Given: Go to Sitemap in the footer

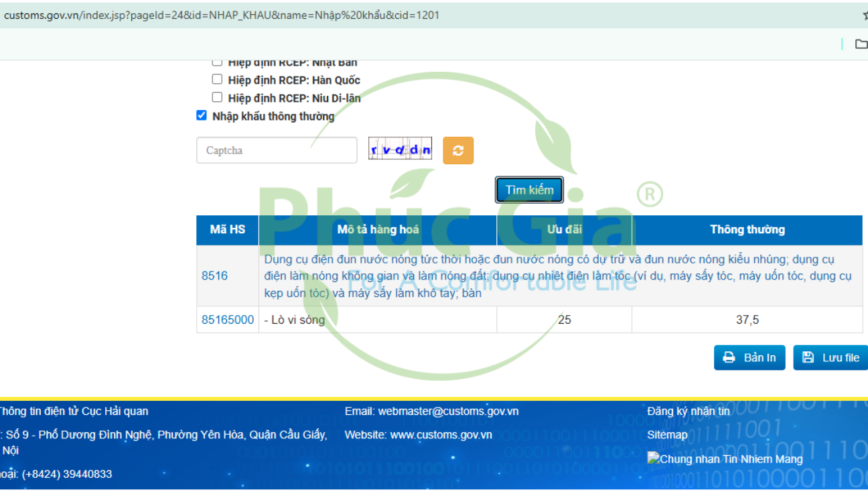Looking at the screenshot, I should point(667,435).
